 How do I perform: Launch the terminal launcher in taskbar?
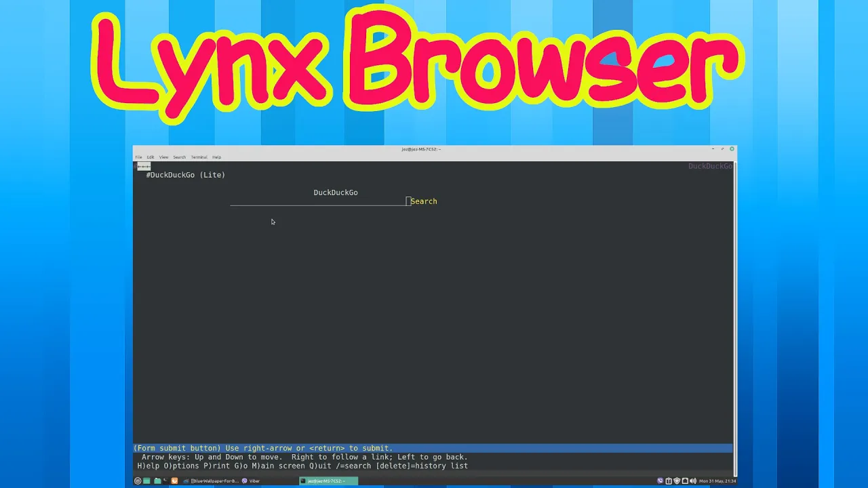(166, 481)
